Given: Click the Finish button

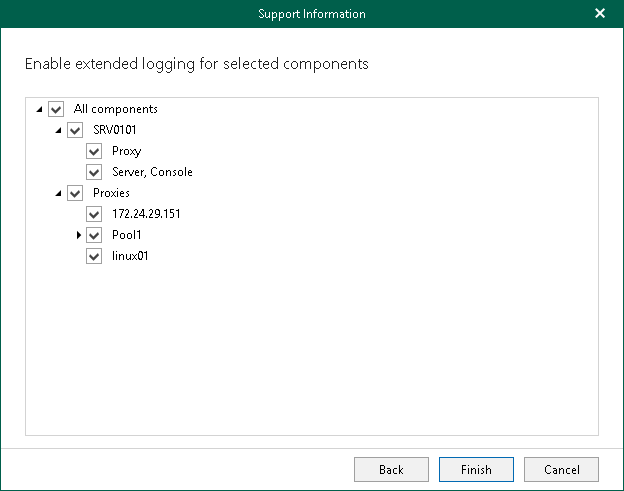Looking at the screenshot, I should [x=476, y=470].
